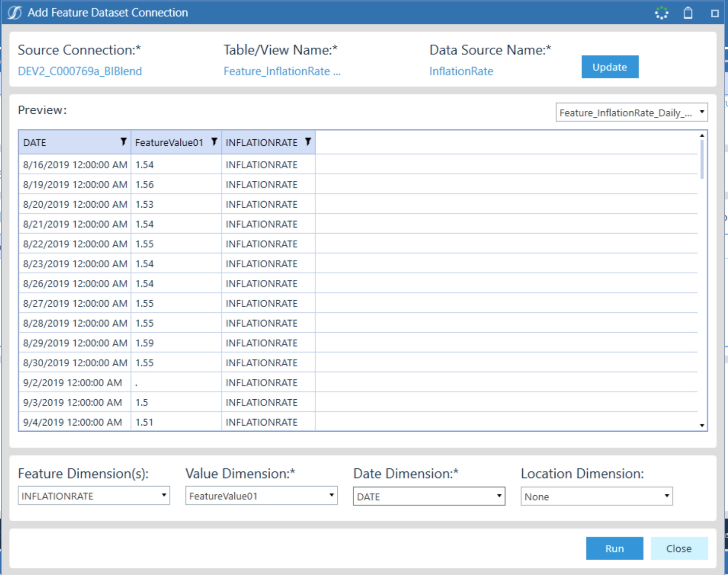Select the 8/21/2019 12:00:00 AM date cell
The width and height of the screenshot is (728, 575).
point(75,224)
